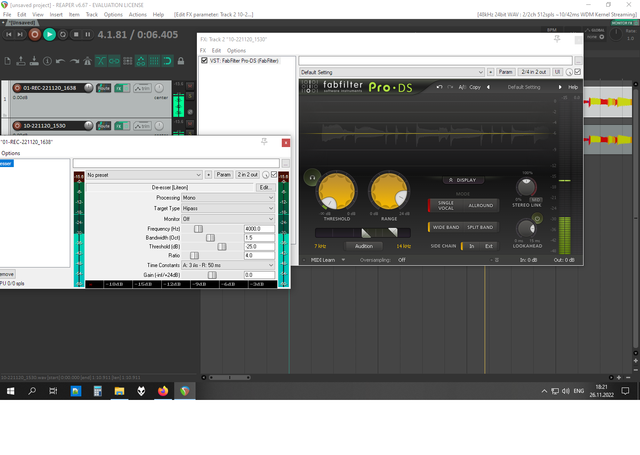Image resolution: width=640 pixels, height=455 pixels.
Task: Open File menu
Action: [7, 14]
